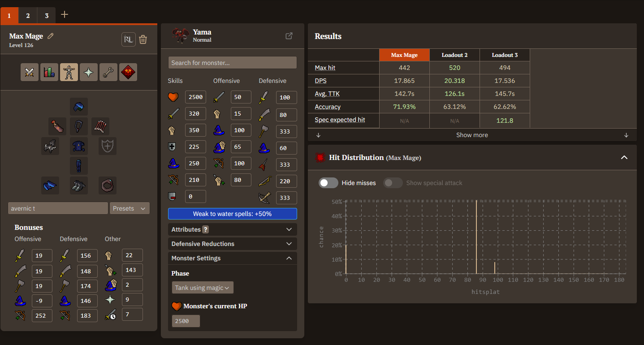Click the stab defensive bonus field showing 156

pyautogui.click(x=87, y=256)
